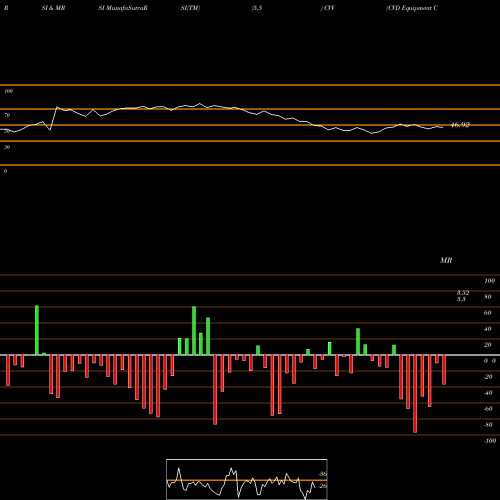
Task: Click the '-40' label on MR axis
Action: [x=488, y=393]
